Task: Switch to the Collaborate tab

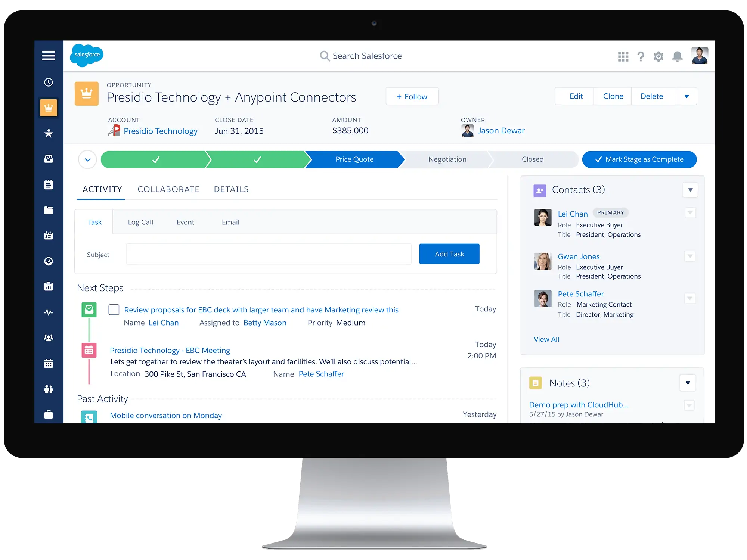Action: click(x=168, y=189)
